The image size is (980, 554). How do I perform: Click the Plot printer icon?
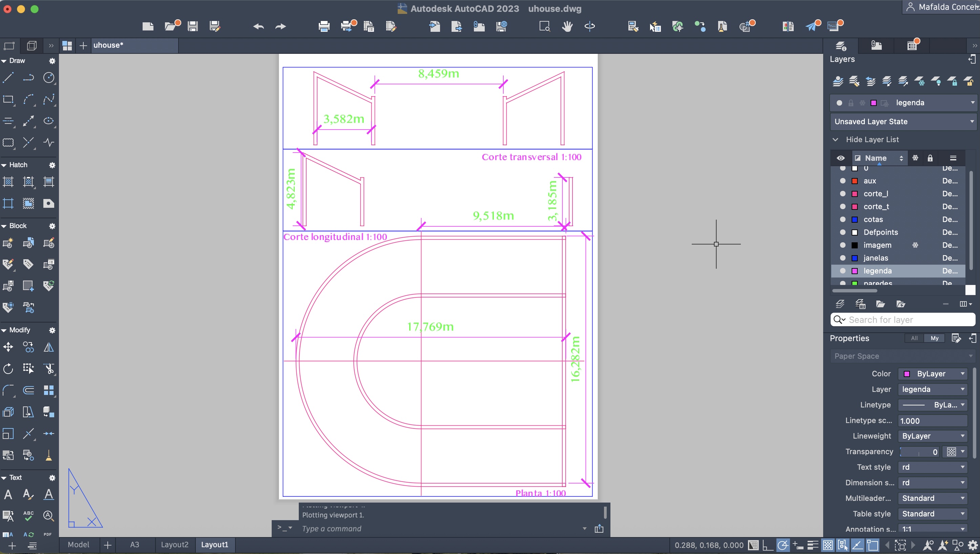point(324,26)
